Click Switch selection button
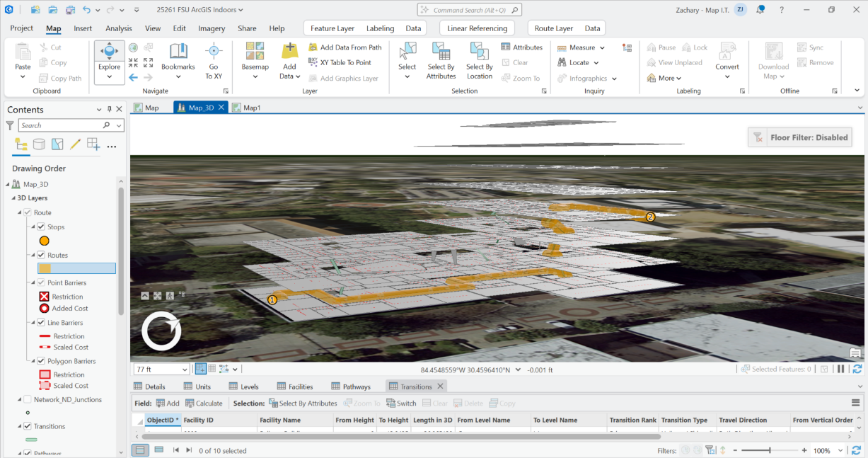This screenshot has height=458, width=868. tap(401, 403)
